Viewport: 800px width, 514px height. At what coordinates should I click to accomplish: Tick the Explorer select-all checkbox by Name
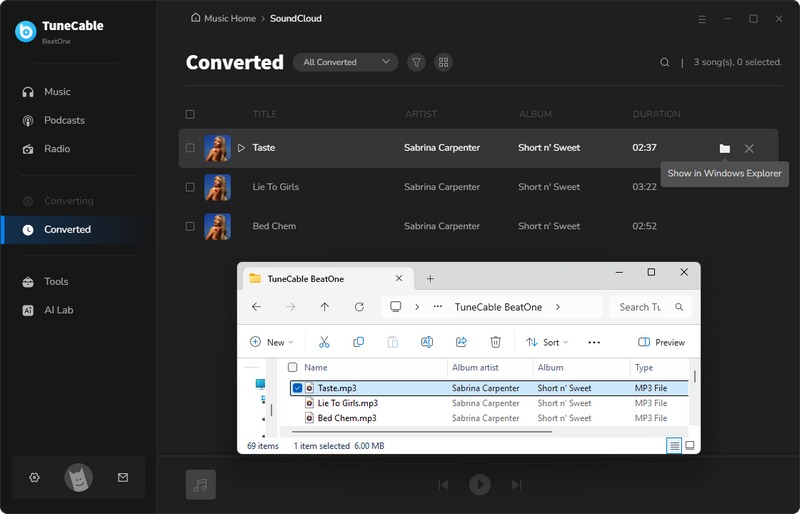[292, 368]
